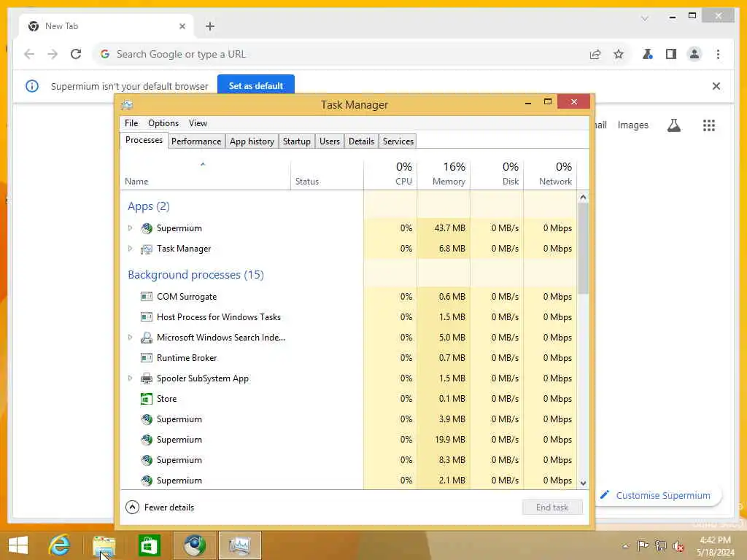Viewport: 747px width, 560px height.
Task: Click the COM Surrogate process icon
Action: [x=147, y=297]
